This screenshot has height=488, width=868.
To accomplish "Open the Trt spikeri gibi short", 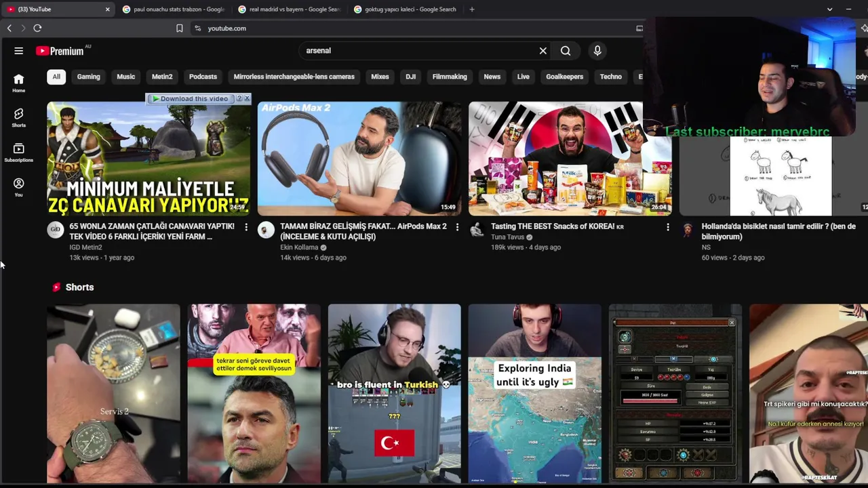I will pos(808,394).
